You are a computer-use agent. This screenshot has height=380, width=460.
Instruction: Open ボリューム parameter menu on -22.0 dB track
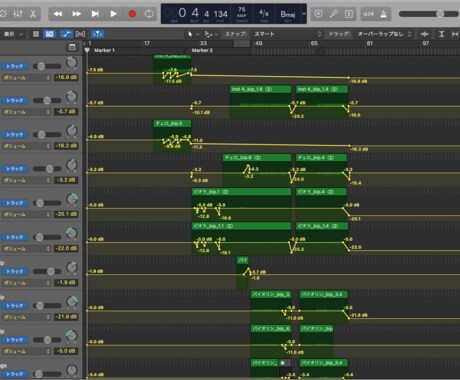coord(27,248)
